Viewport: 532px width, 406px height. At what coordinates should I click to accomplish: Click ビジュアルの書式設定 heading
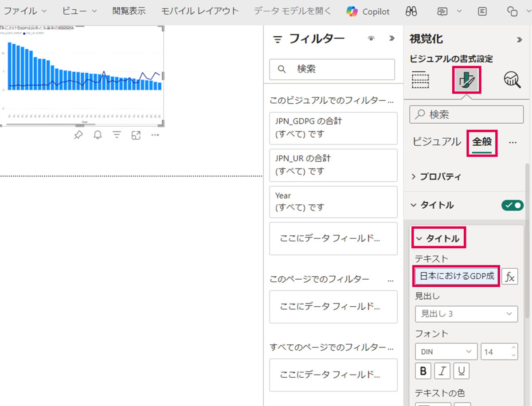pyautogui.click(x=451, y=59)
